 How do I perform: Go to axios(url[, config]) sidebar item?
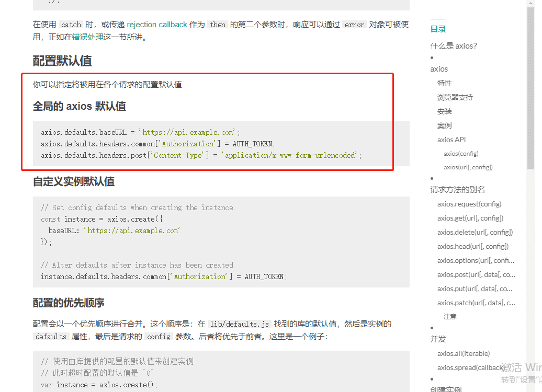pos(468,167)
